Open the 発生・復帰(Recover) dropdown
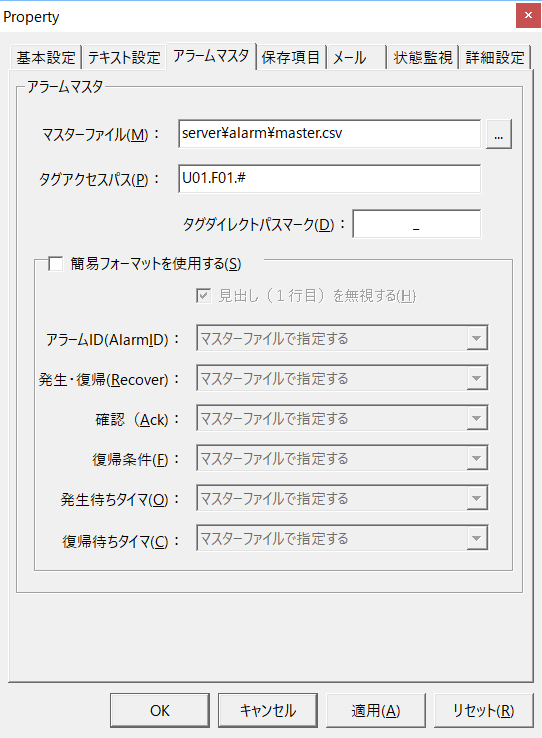 coord(342,378)
